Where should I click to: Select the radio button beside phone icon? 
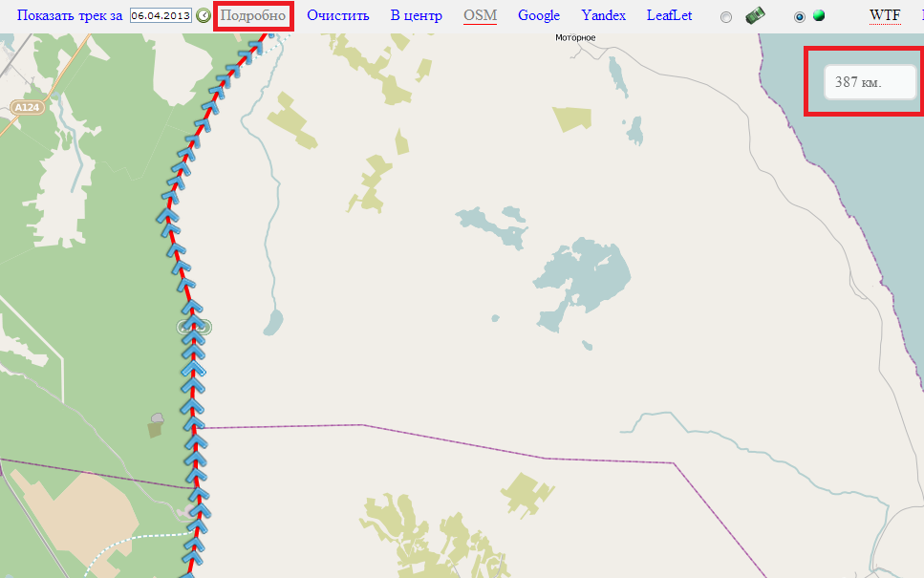click(x=726, y=17)
